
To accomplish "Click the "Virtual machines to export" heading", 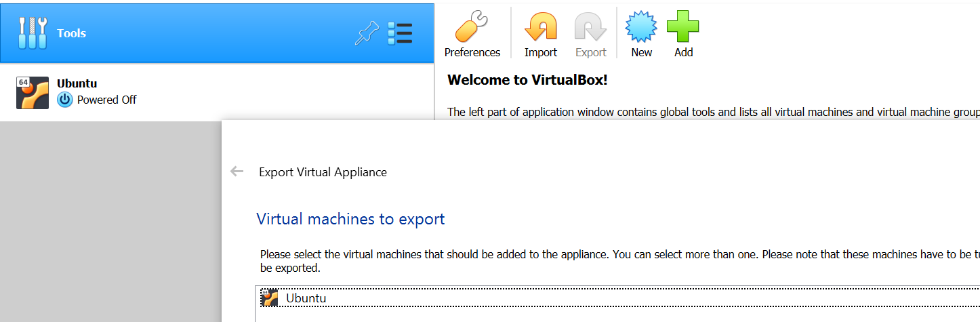I will (x=350, y=219).
